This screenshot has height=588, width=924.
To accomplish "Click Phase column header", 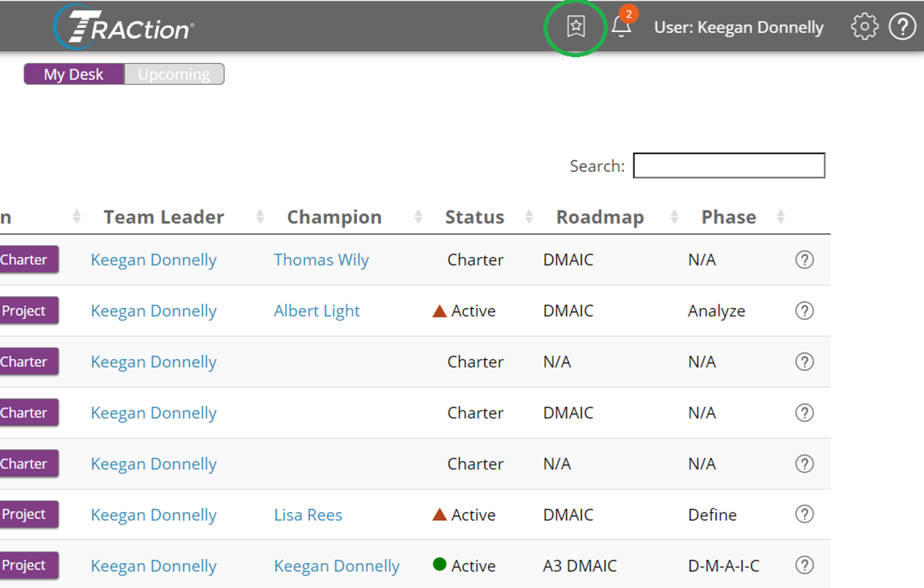I will [x=729, y=217].
